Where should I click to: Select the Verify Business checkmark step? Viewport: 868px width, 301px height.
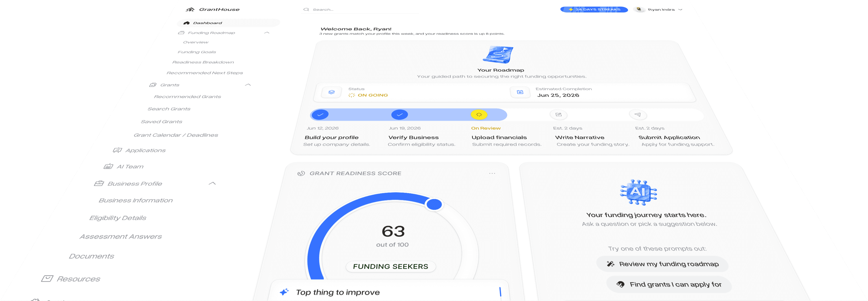tap(400, 115)
